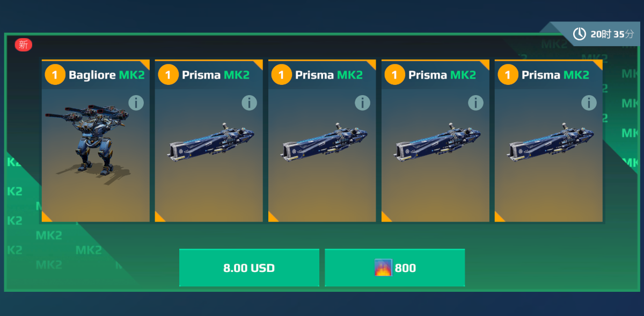Show info for the second Prisma MK2 card

[x=363, y=103]
